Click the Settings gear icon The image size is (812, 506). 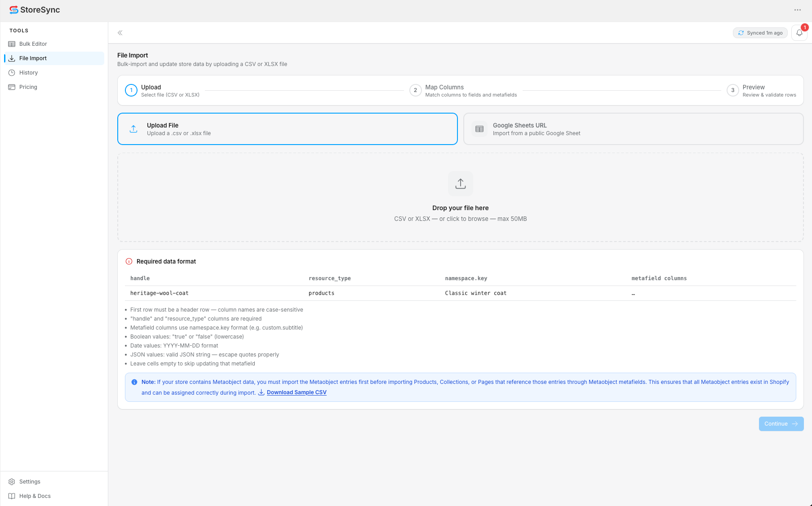click(x=12, y=482)
